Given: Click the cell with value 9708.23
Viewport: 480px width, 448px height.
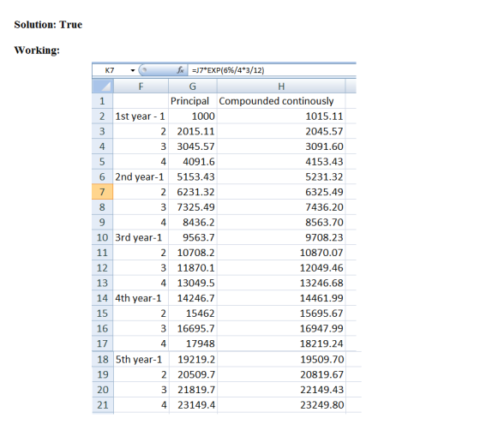Looking at the screenshot, I should (x=281, y=237).
